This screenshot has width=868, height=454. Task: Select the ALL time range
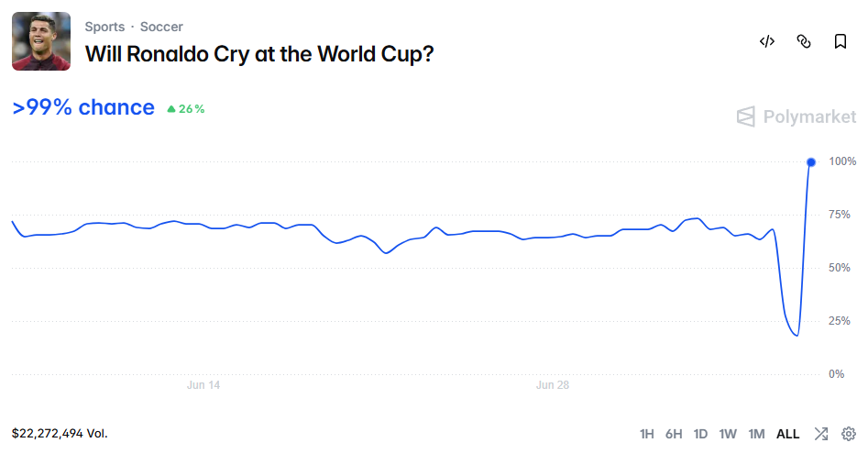pos(787,434)
